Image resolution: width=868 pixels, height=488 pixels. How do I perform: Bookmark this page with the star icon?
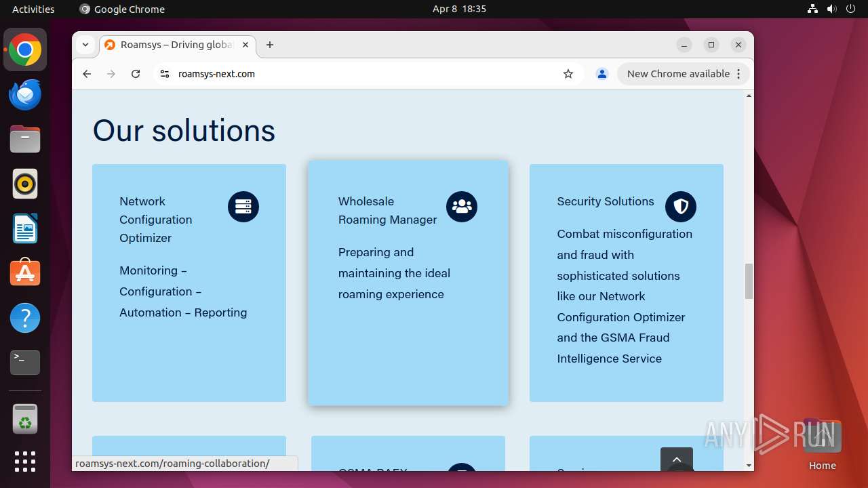[x=568, y=74]
